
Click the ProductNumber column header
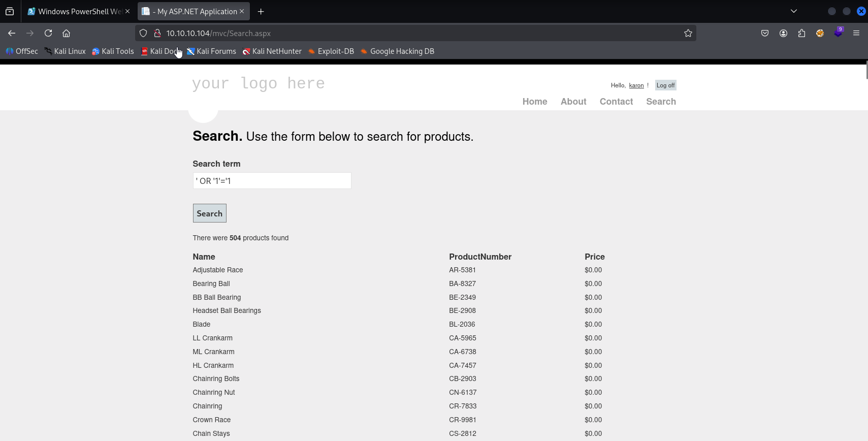point(480,257)
